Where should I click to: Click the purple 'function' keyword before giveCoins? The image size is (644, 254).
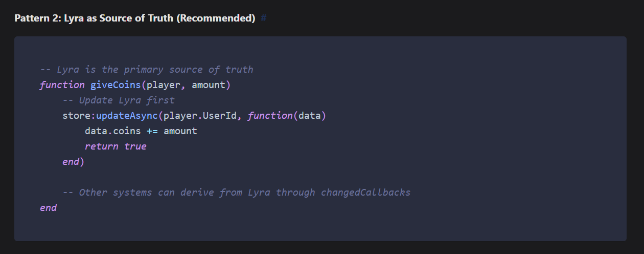point(62,85)
